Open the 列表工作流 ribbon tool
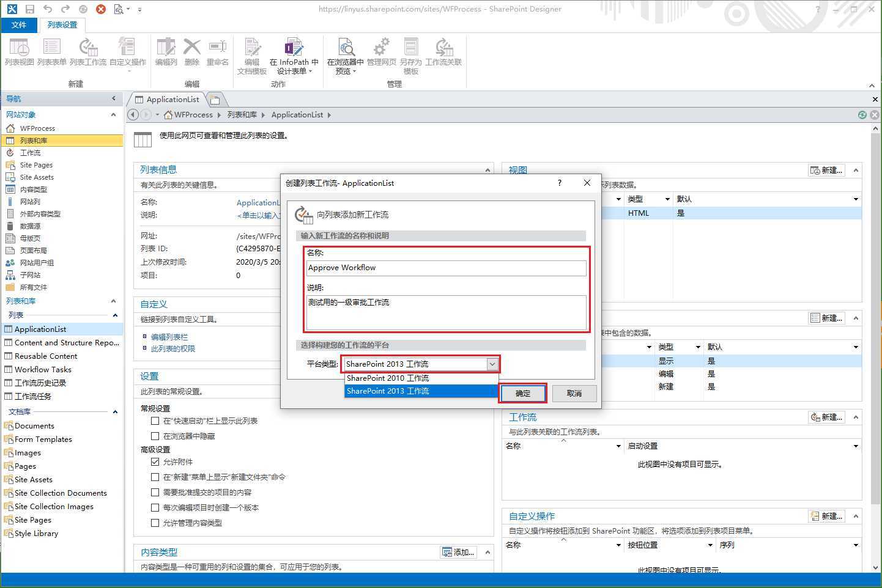The height and width of the screenshot is (588, 882). [87, 52]
